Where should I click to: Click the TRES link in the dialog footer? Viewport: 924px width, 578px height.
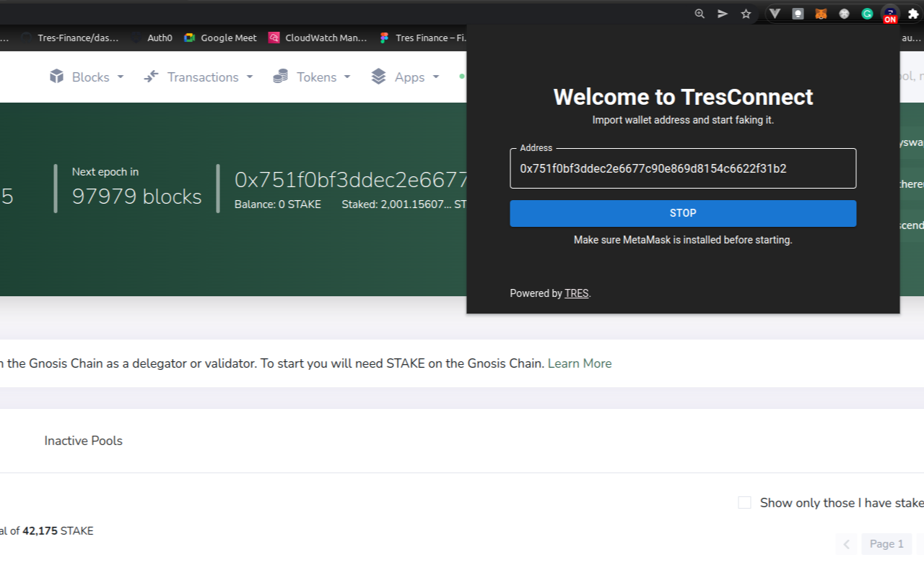(576, 293)
